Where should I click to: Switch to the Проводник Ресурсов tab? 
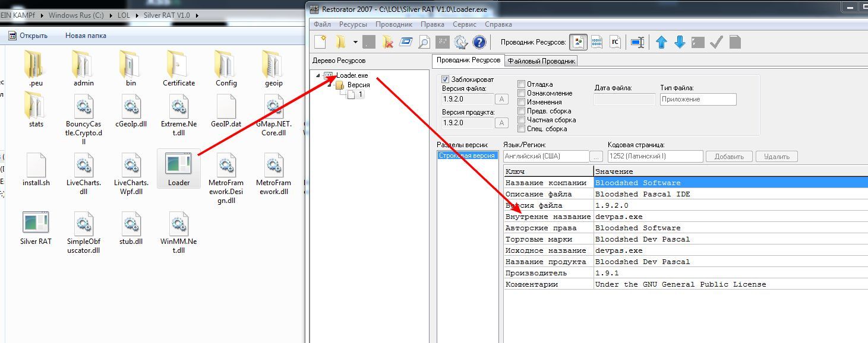click(x=468, y=60)
